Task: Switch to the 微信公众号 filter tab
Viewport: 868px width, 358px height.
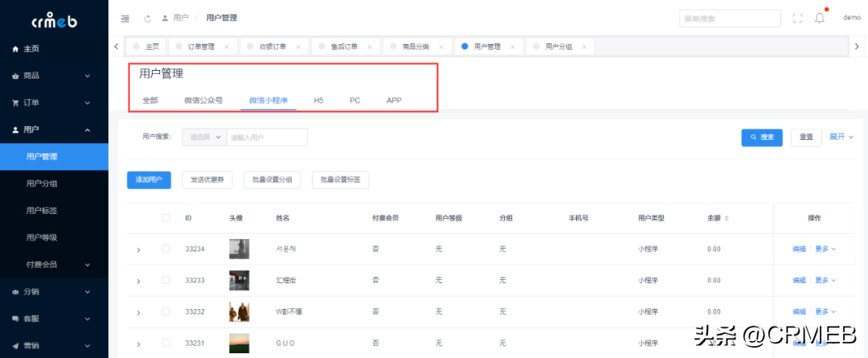Action: click(203, 101)
